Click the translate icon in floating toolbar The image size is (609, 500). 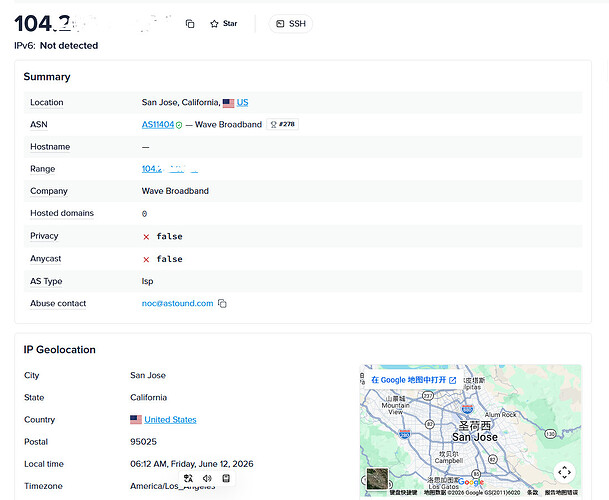click(188, 478)
